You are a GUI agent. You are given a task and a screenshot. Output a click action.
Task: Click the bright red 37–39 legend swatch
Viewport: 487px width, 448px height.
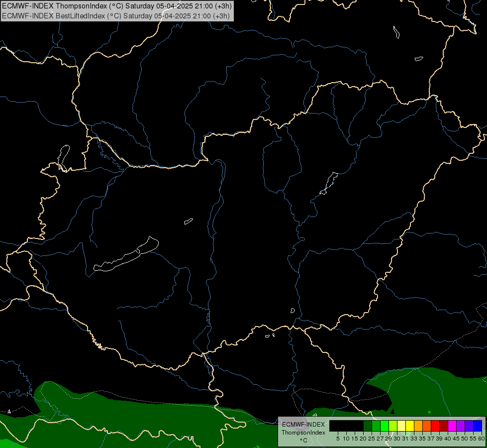point(435,426)
